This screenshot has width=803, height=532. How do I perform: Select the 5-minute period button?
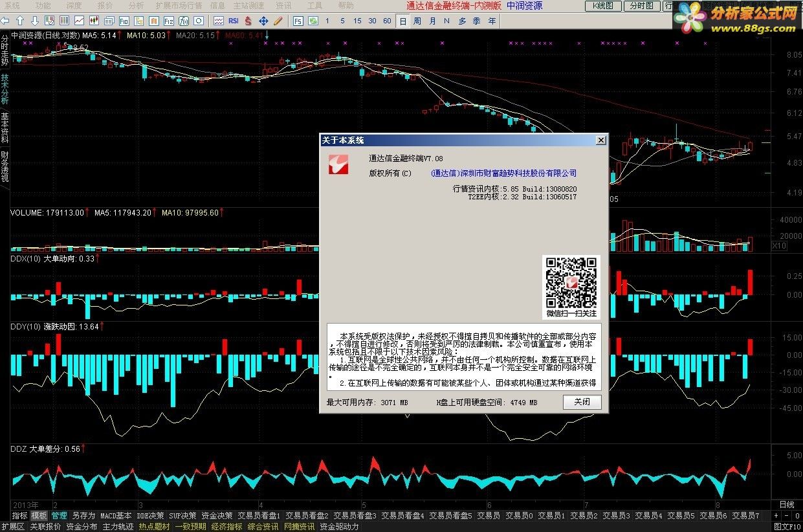[342, 21]
